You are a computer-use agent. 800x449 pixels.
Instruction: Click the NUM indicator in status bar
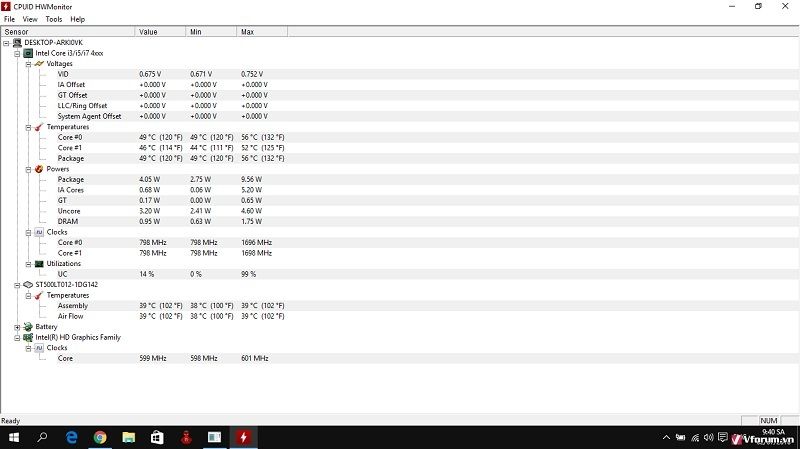[768, 420]
